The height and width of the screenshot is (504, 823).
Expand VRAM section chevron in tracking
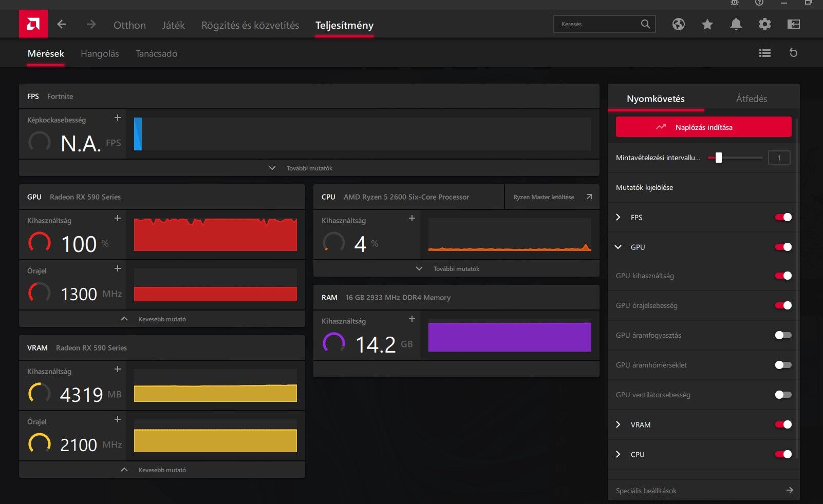(618, 424)
